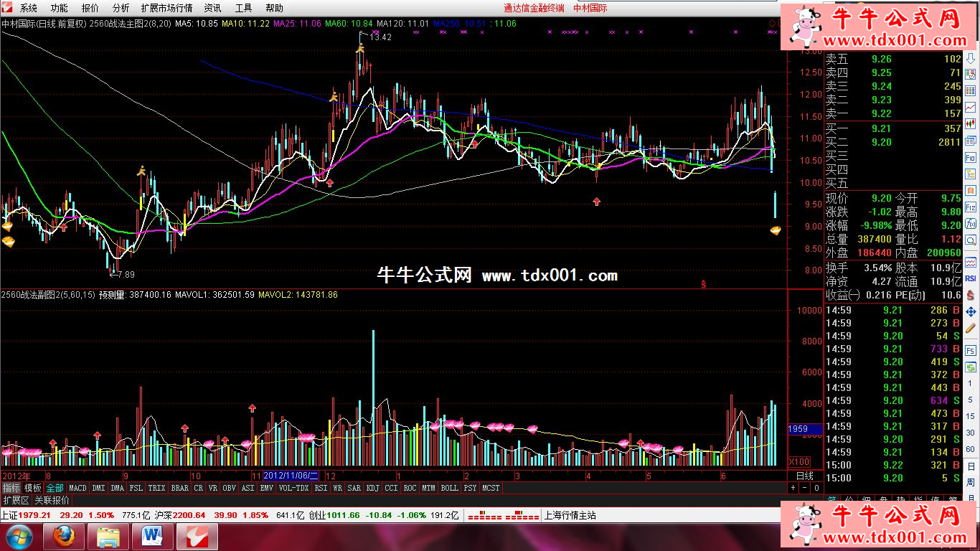This screenshot has width=980, height=551.
Task: Click the - zoom button below chart
Action: [x=804, y=488]
